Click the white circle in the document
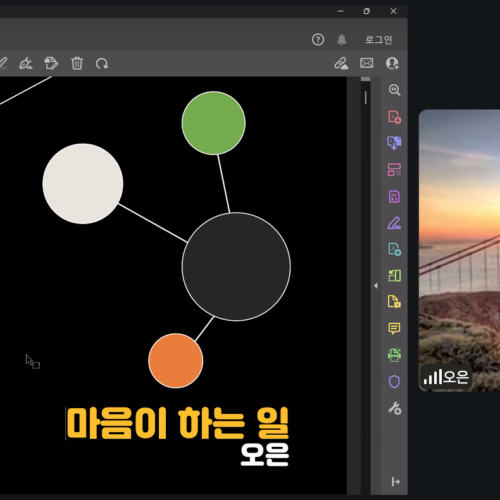Image resolution: width=500 pixels, height=500 pixels. pos(83,184)
